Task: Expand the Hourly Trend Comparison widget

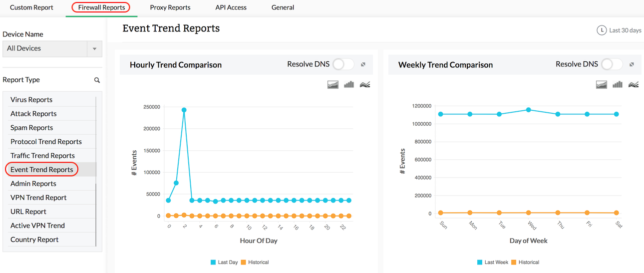Action: pyautogui.click(x=363, y=64)
